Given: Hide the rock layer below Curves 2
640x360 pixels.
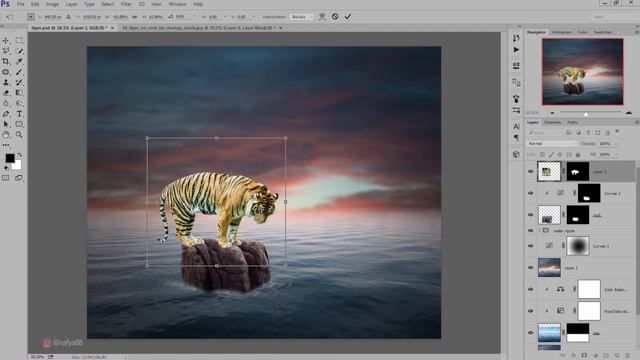Looking at the screenshot, I should [531, 215].
